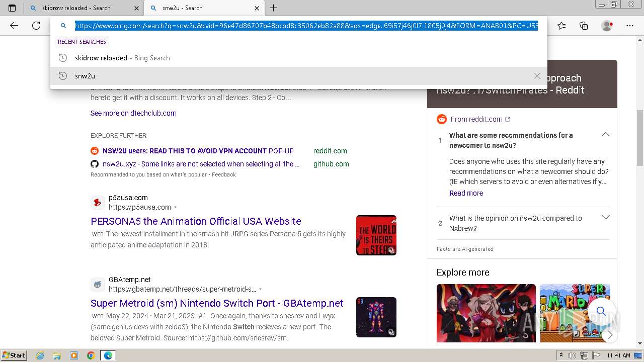Viewport: 644px width, 362px height.
Task: Click the Feedback link under Explore Further
Action: pyautogui.click(x=224, y=174)
